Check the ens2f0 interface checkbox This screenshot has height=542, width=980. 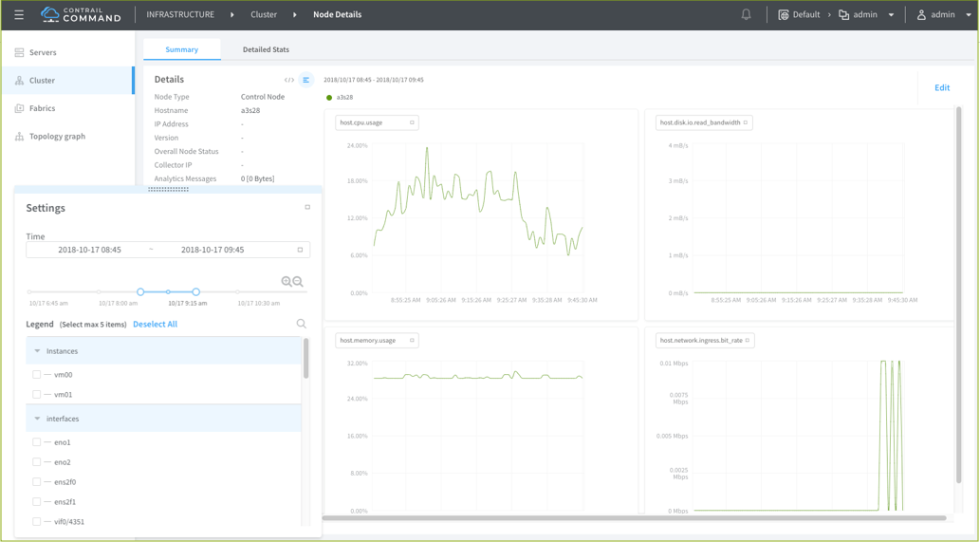click(x=36, y=482)
